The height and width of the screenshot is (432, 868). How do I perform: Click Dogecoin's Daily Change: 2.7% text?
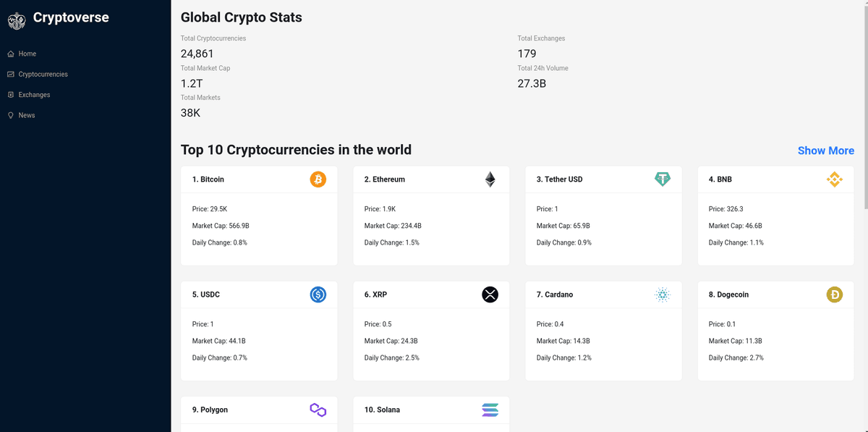736,357
